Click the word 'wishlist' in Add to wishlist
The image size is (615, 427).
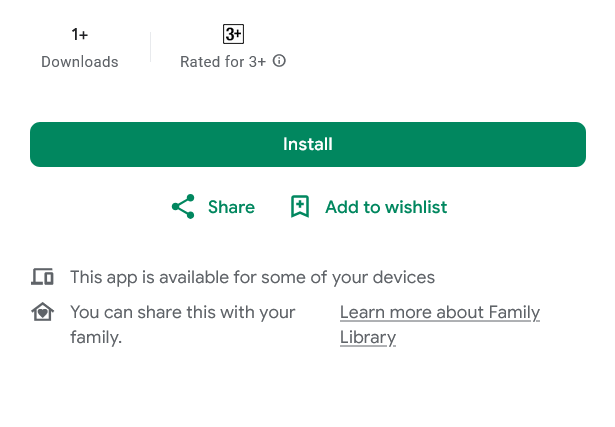415,207
